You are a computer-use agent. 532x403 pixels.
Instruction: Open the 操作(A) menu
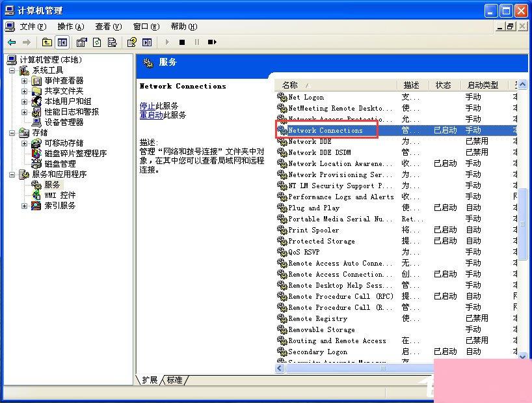coord(71,27)
